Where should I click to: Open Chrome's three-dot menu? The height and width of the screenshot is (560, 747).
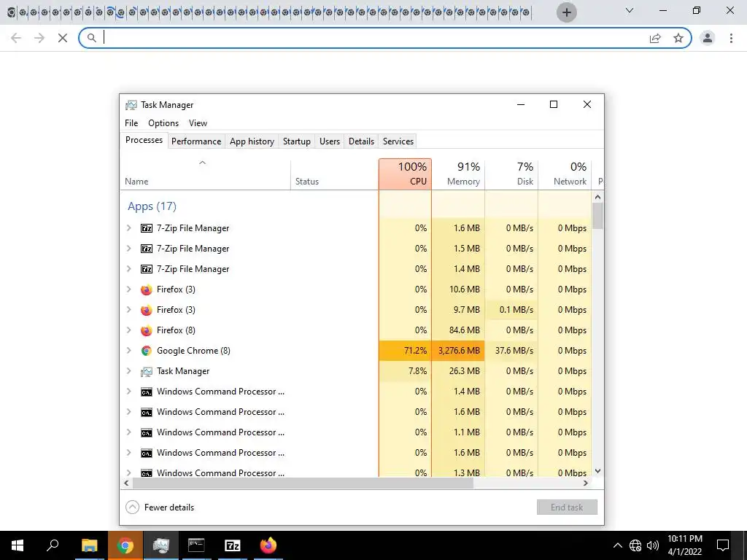coord(731,38)
